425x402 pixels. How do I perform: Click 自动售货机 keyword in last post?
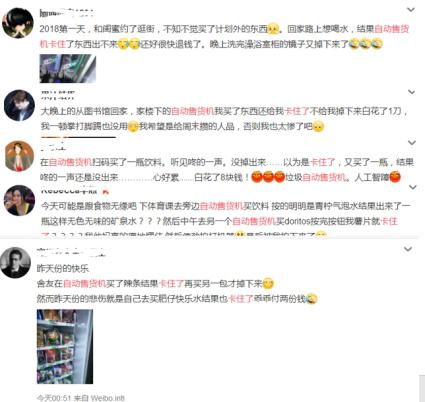(x=84, y=284)
